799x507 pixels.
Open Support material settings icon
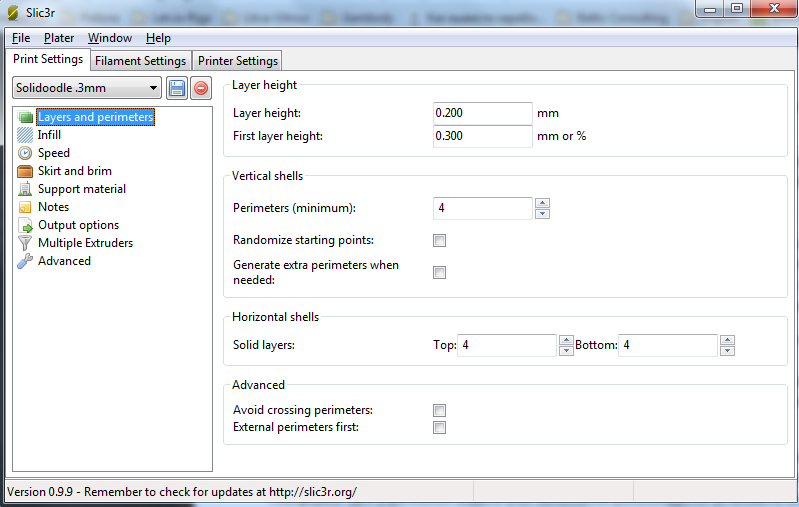click(25, 189)
